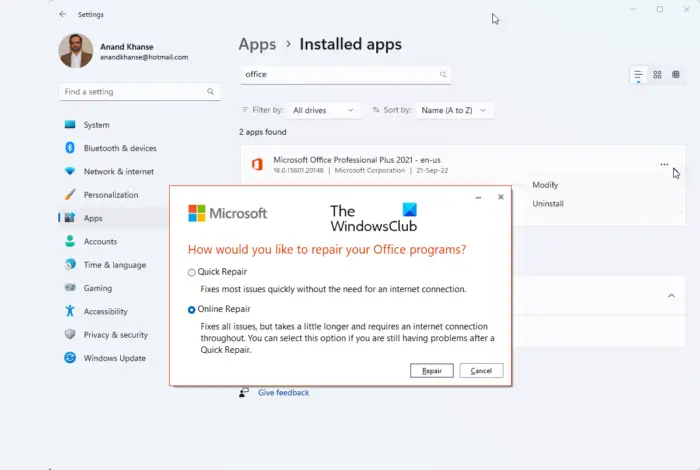The height and width of the screenshot is (470, 700).
Task: Choose Modify from the context menu
Action: (x=545, y=185)
